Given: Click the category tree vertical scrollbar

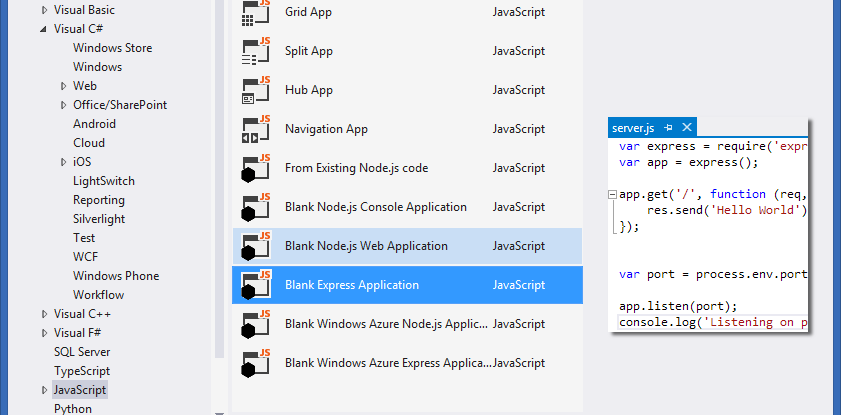Looking at the screenshot, I should (x=220, y=200).
